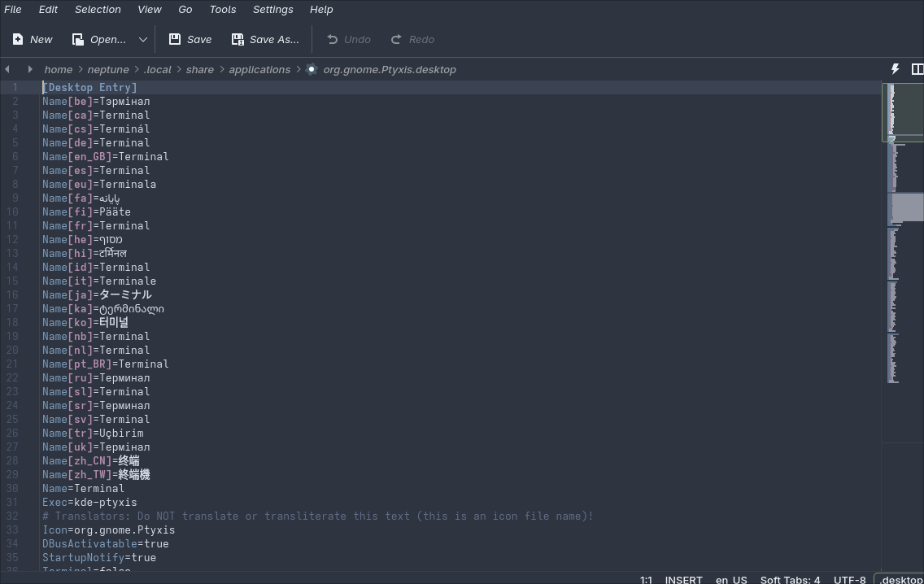The width and height of the screenshot is (924, 584).
Task: Click the Undo arrow icon
Action: tap(333, 40)
